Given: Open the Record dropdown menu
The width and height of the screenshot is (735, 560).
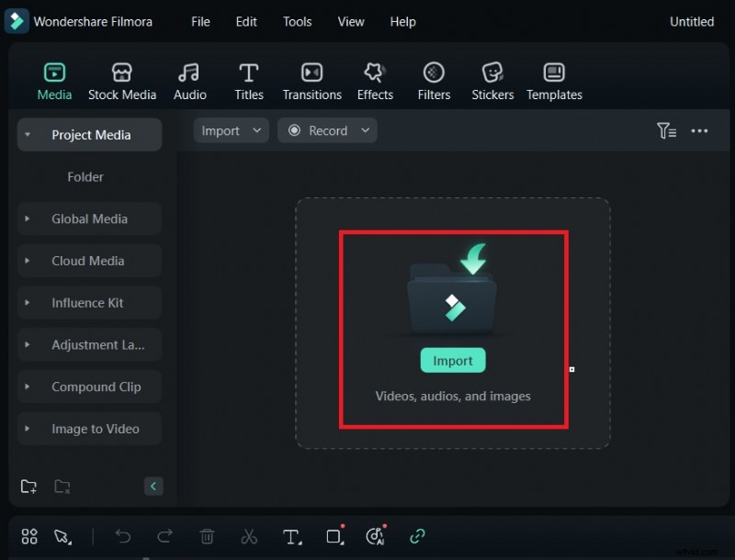Looking at the screenshot, I should (x=366, y=130).
